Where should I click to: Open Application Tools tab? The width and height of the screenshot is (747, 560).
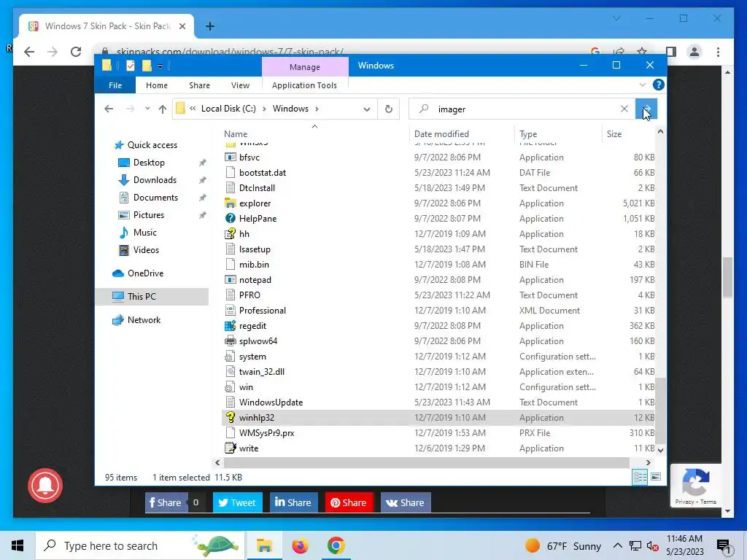(x=304, y=85)
